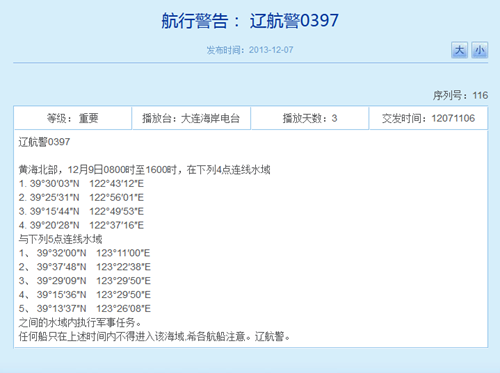Click the publish date 2013-12-07
500x373 pixels.
[x=271, y=50]
